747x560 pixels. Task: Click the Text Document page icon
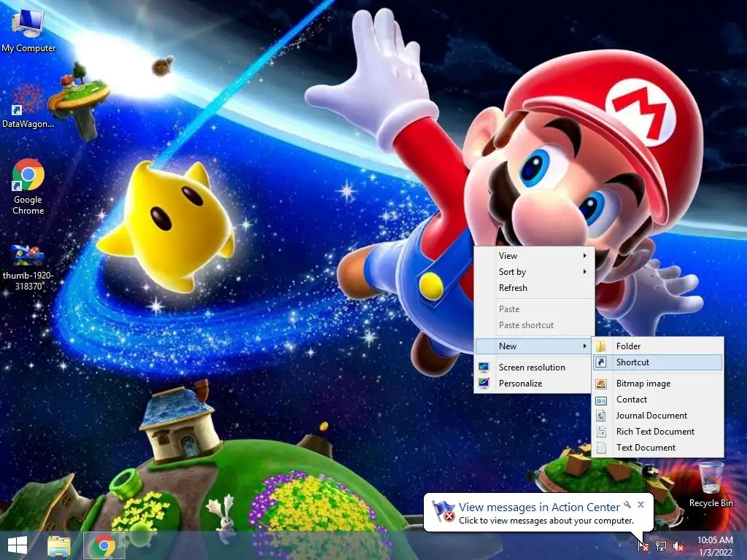601,448
